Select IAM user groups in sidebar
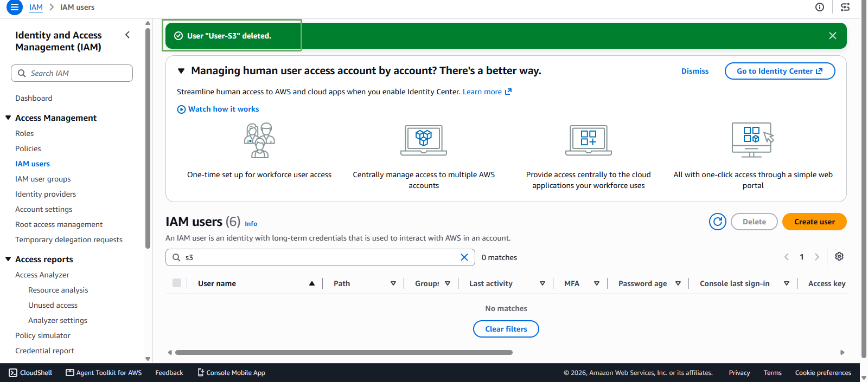868x382 pixels. (x=43, y=179)
